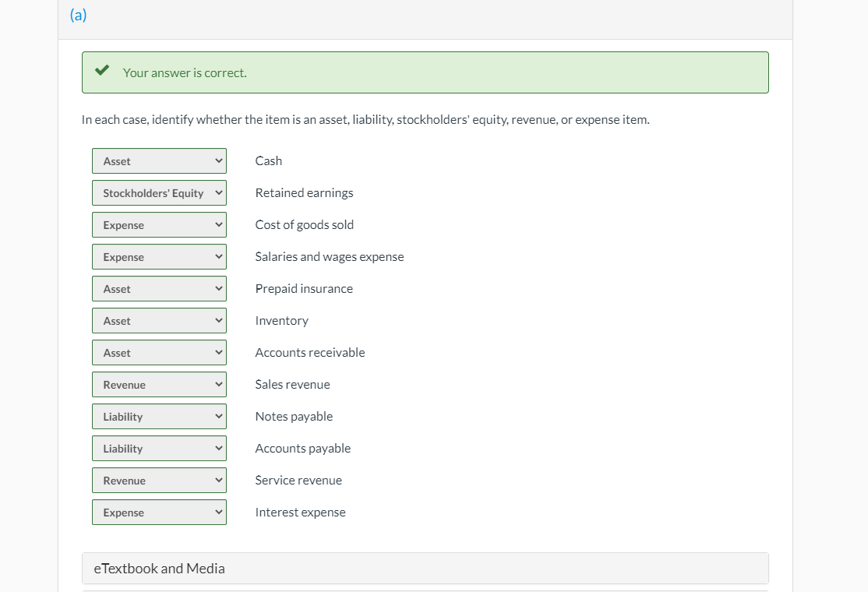Click the question instruction text
This screenshot has height=592, width=868.
365,120
